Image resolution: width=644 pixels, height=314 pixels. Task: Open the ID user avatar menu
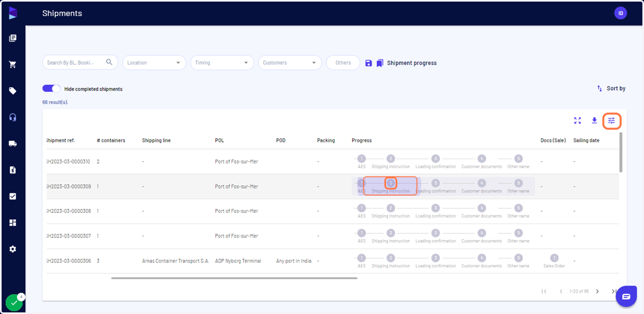(620, 13)
